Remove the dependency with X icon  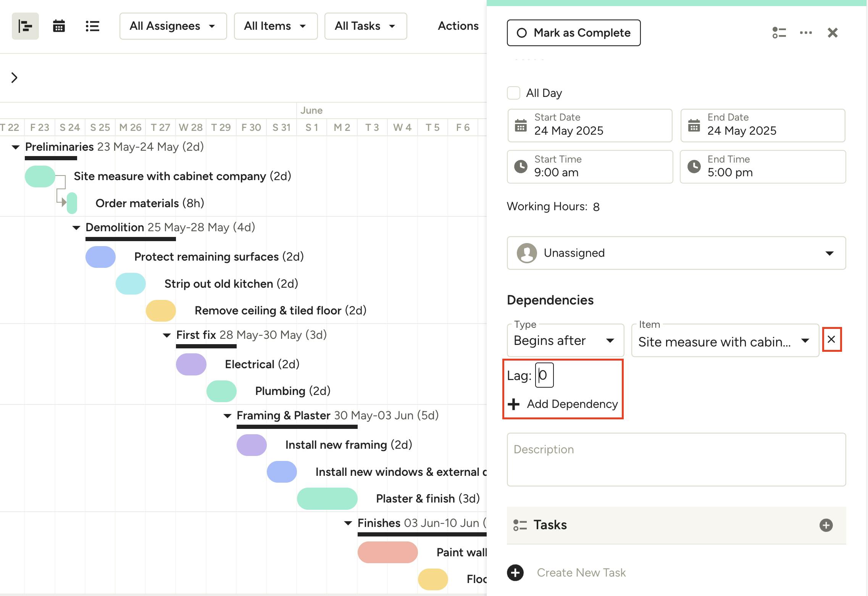click(x=831, y=339)
